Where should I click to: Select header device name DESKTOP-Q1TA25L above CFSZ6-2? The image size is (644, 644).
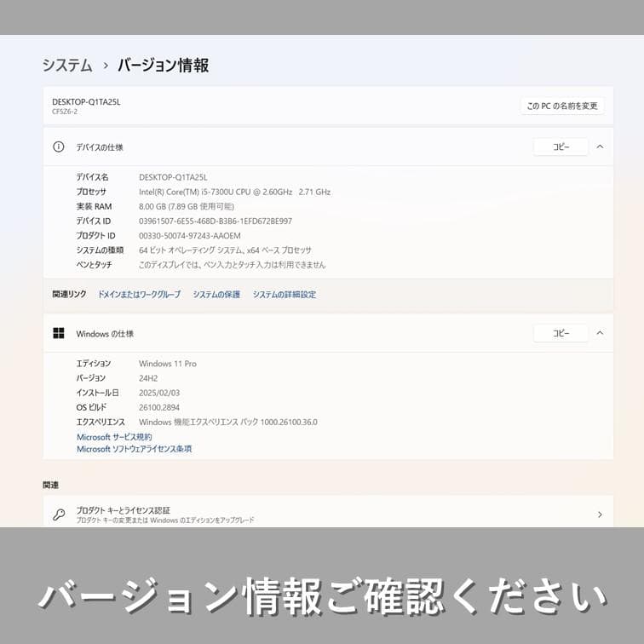tap(86, 102)
